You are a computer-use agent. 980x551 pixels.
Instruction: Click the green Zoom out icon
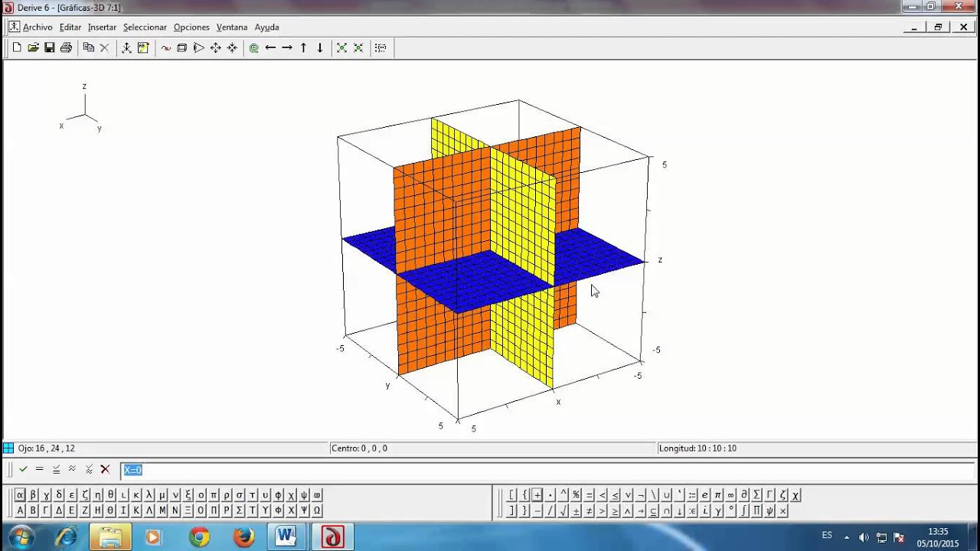click(358, 47)
